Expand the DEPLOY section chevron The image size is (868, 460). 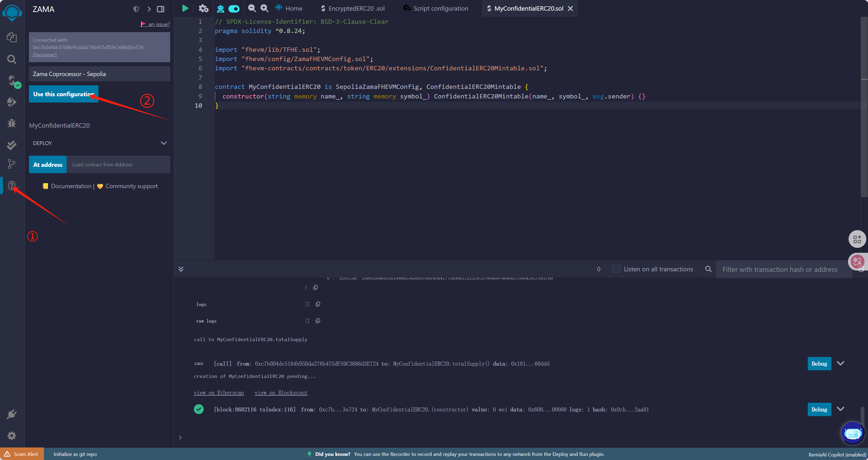(164, 143)
